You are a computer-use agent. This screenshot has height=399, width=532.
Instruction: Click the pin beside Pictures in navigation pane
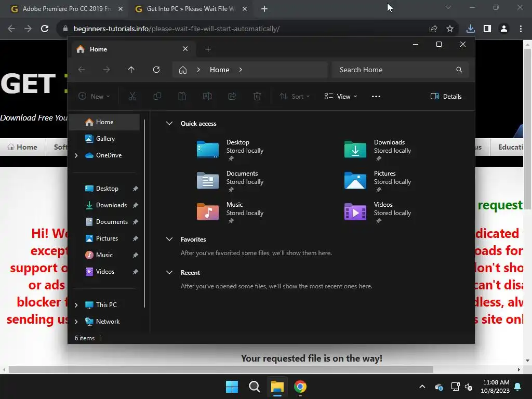136,238
